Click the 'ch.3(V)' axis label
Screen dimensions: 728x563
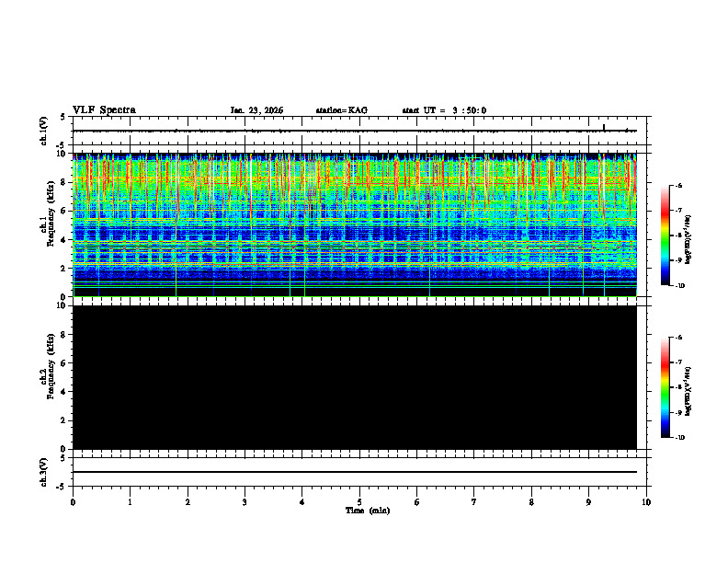(44, 472)
